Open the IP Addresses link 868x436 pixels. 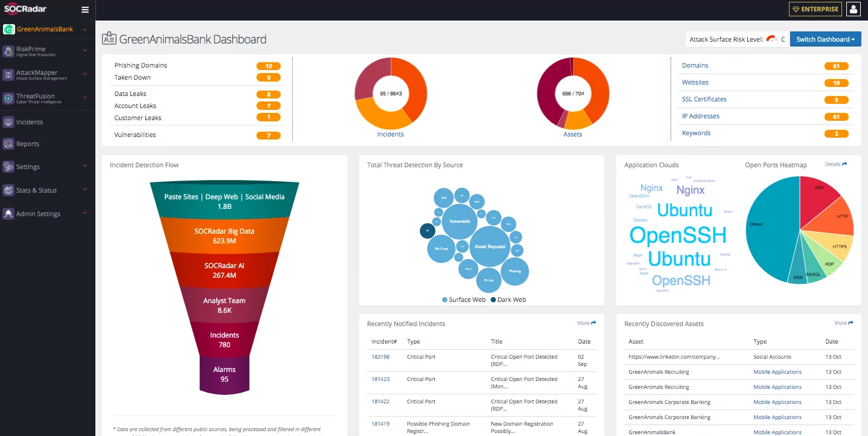click(x=701, y=116)
